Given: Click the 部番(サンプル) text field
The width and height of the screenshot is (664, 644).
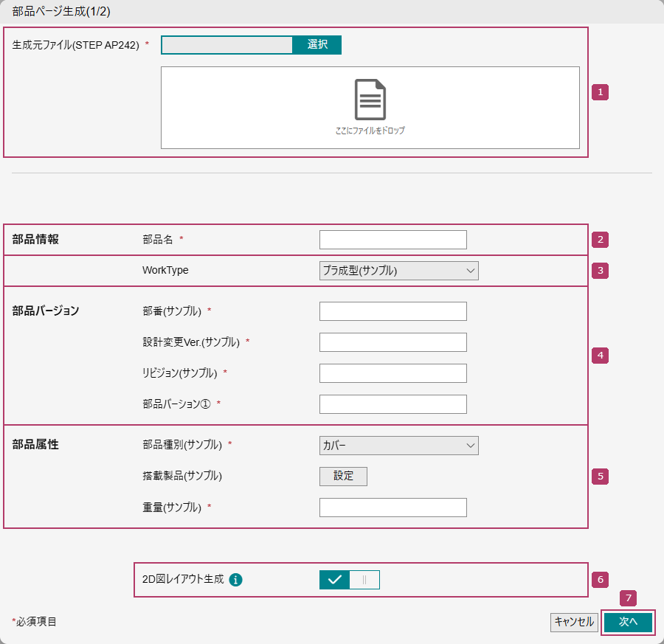Looking at the screenshot, I should pyautogui.click(x=392, y=311).
